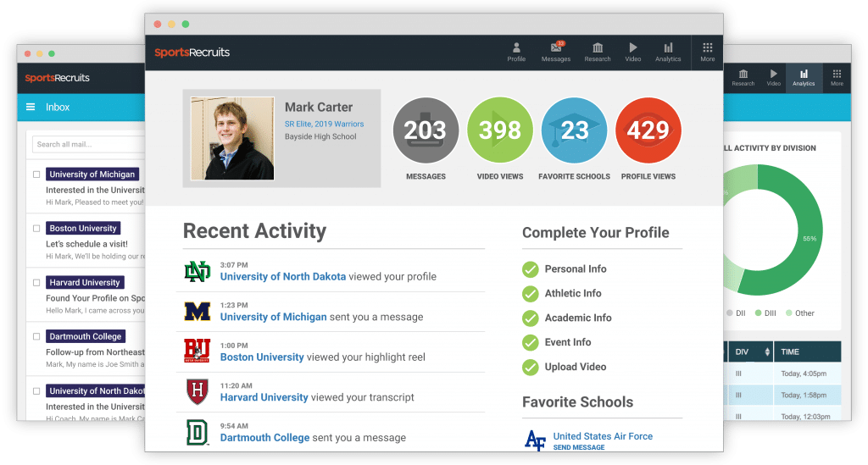Viewport: 868px width, 465px height.
Task: Click the 398 Video Views circle
Action: 500,130
